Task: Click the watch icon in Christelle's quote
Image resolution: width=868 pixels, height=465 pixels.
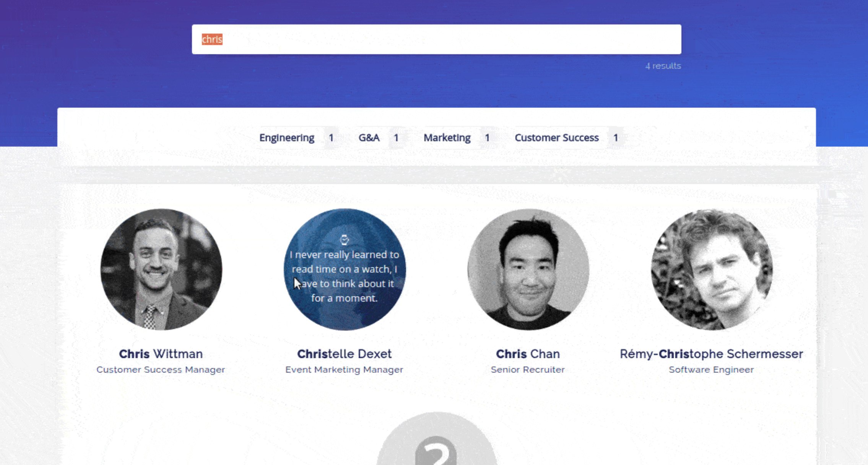Action: point(345,240)
